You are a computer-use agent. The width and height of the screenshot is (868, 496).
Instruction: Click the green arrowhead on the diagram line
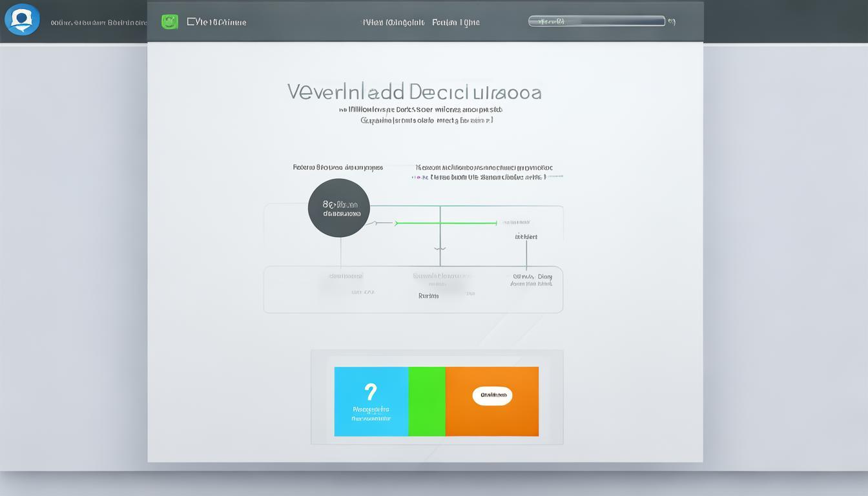(397, 223)
